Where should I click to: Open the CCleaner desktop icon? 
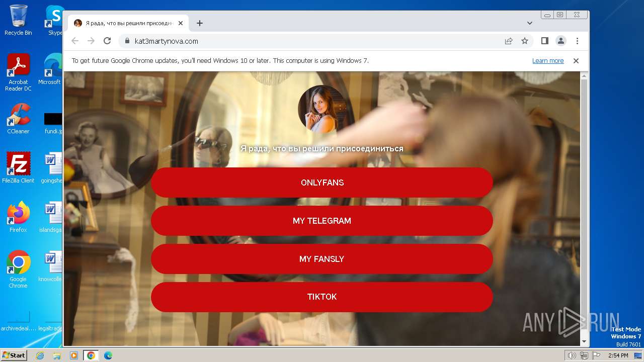[x=18, y=119]
